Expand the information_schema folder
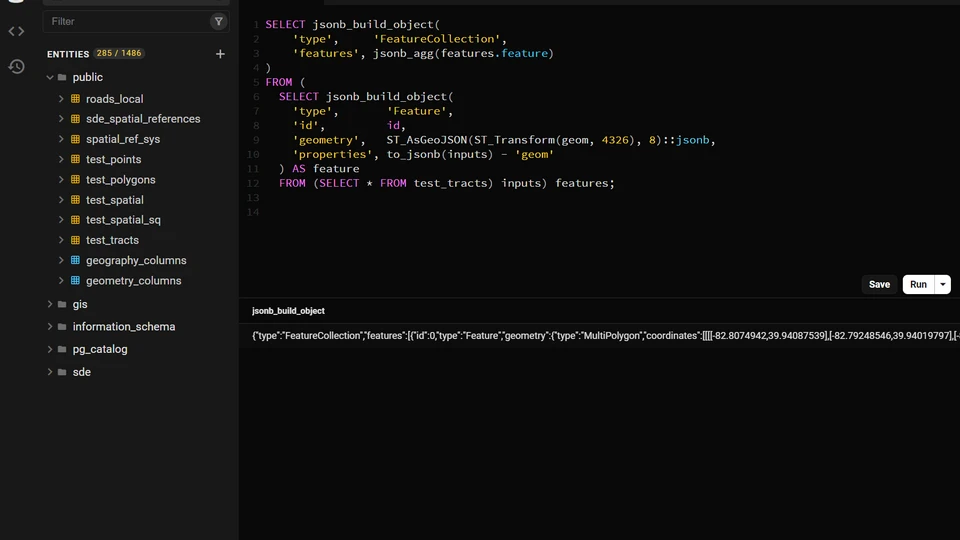The image size is (960, 540). point(50,327)
